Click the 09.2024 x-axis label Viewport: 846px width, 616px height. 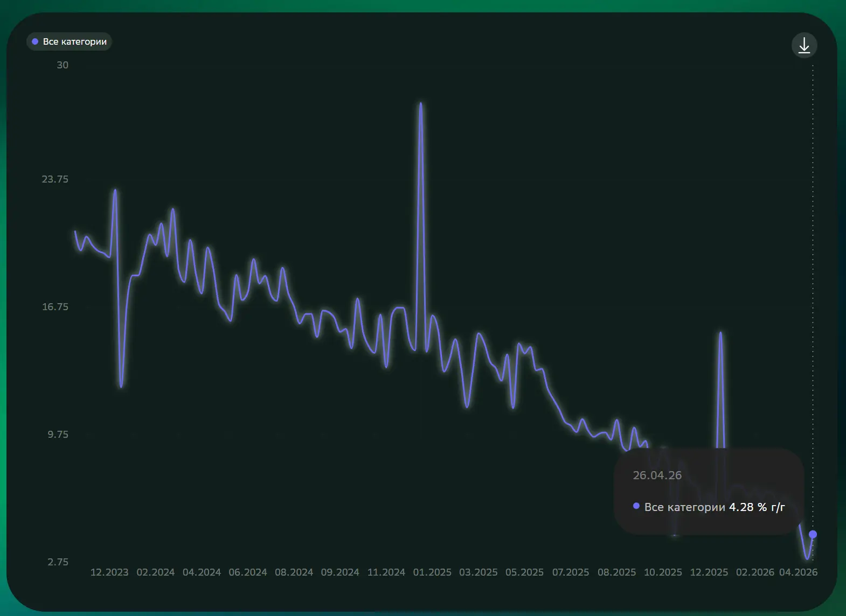pos(340,572)
